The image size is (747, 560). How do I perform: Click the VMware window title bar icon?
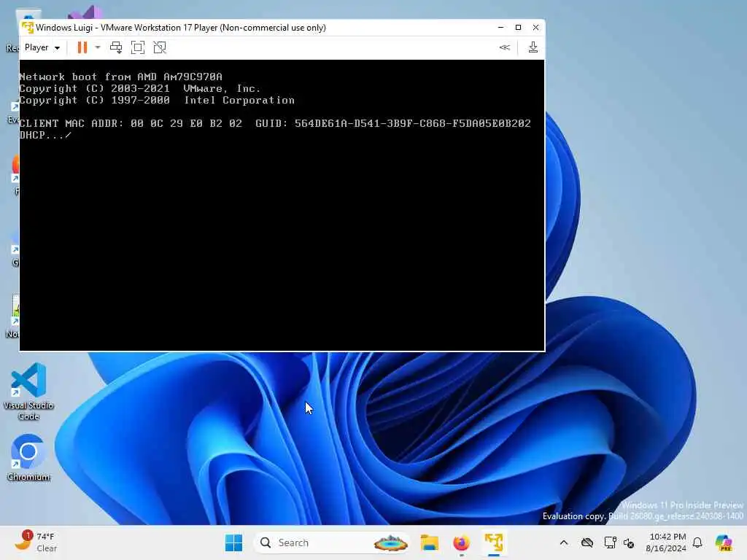[x=28, y=28]
